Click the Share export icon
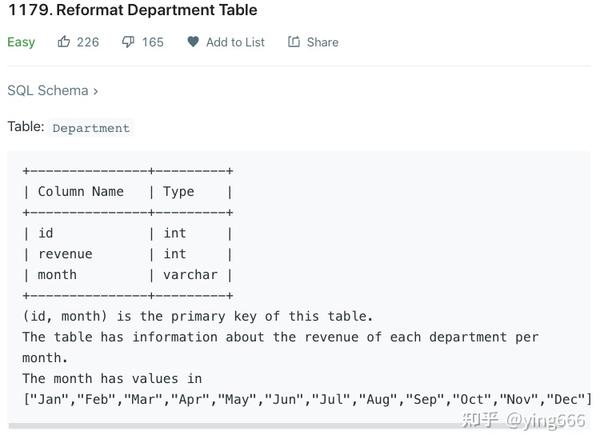The height and width of the screenshot is (447, 600). coord(293,41)
